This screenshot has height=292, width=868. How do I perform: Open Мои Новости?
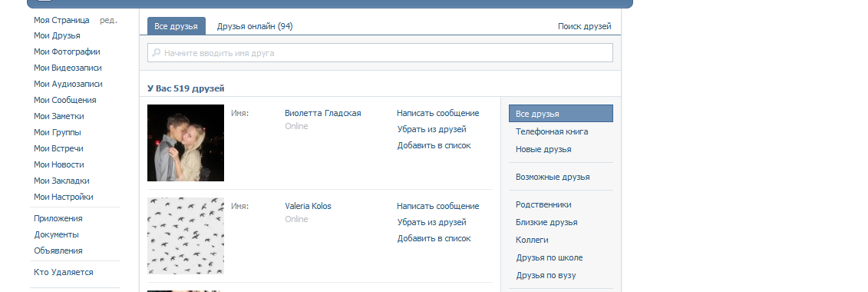click(58, 164)
